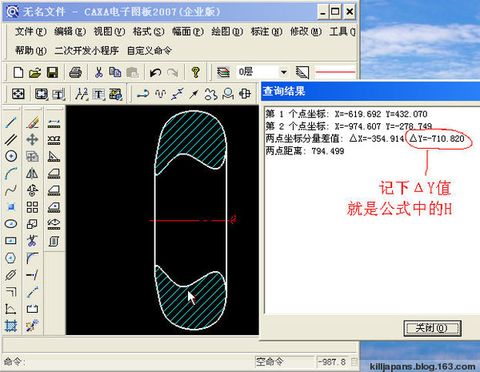Select the Scale/copy tool icon
Screen dimensions: 480x372
tap(32, 224)
